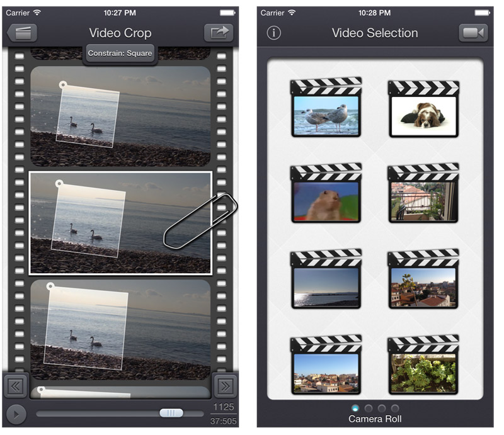
Task: Open the info icon in Video Selection
Action: click(273, 33)
